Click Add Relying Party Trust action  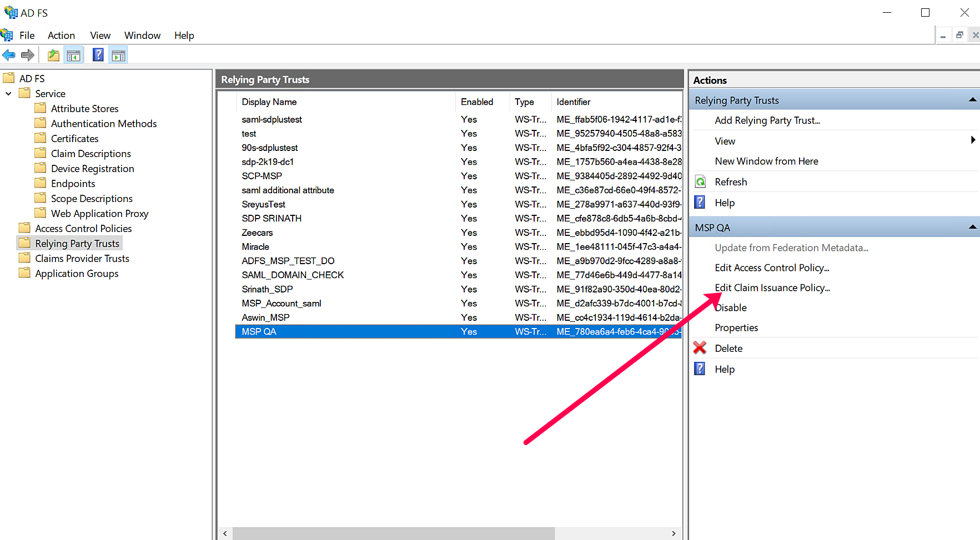pos(767,120)
